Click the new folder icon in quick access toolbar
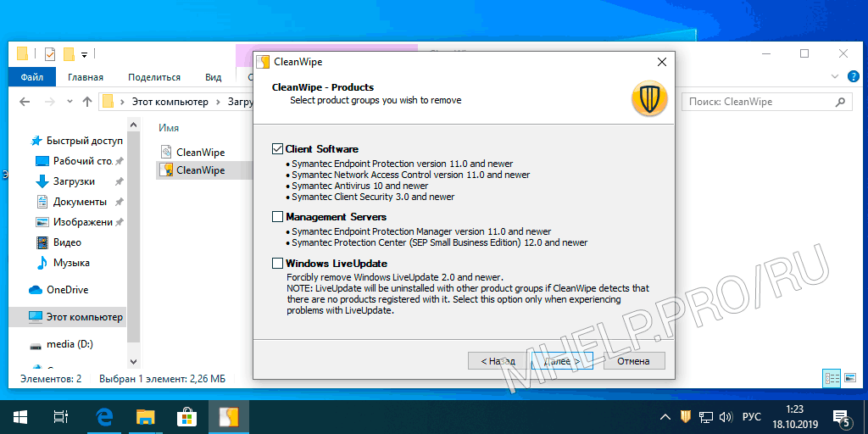 pyautogui.click(x=70, y=54)
